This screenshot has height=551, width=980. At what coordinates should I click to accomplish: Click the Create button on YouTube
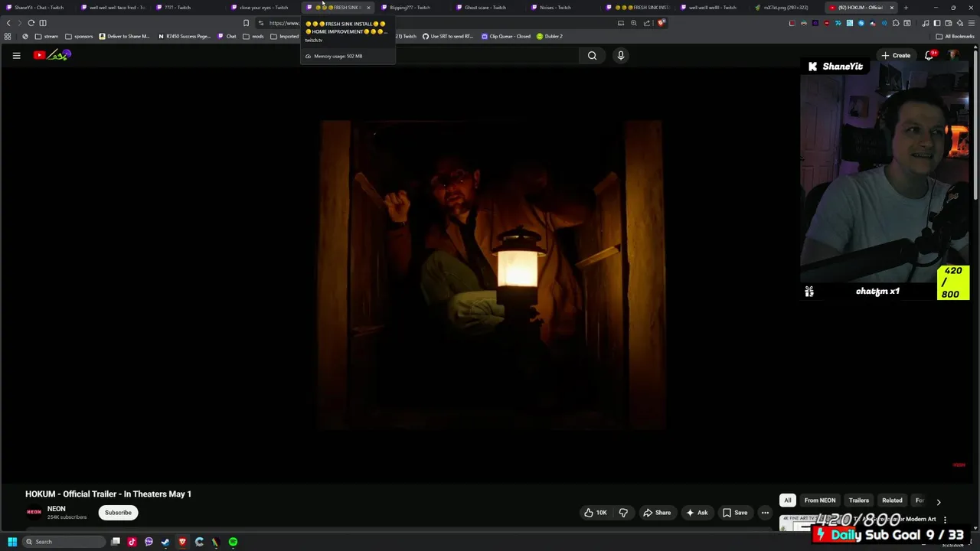point(896,55)
